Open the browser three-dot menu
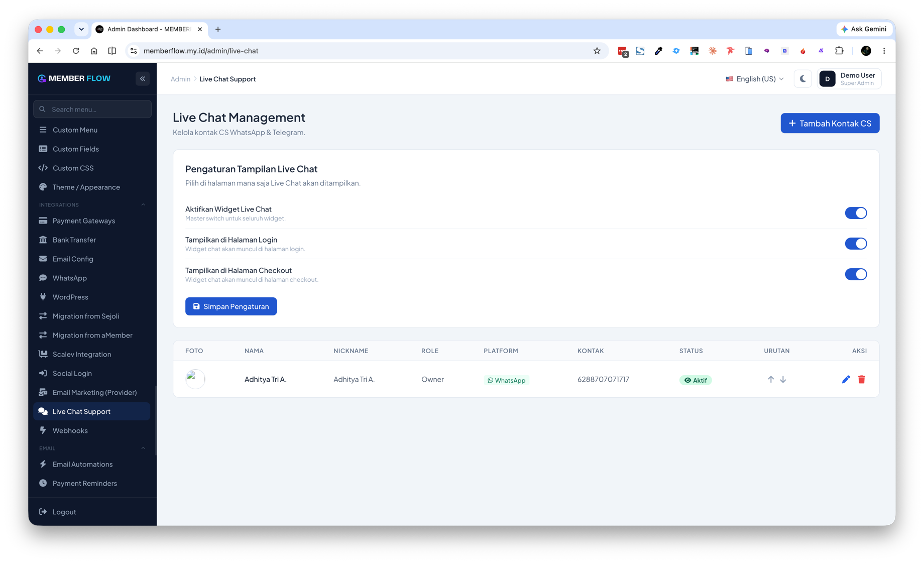Screen dimensions: 924x563 click(x=884, y=51)
